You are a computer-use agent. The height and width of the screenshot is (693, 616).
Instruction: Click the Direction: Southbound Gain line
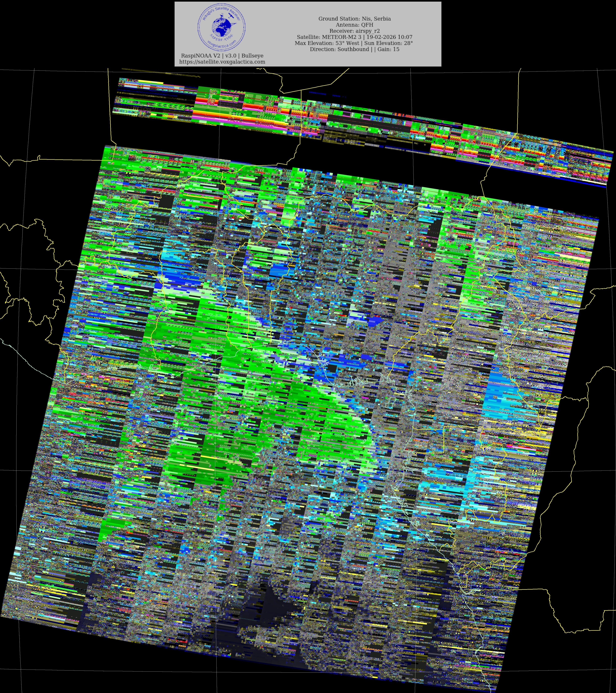(x=354, y=49)
